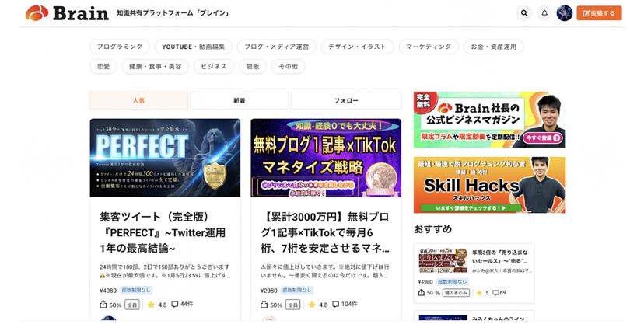Screen dimensions: 644x331
Task: Click 全員 badge on PERFECT card
Action: 132,305
